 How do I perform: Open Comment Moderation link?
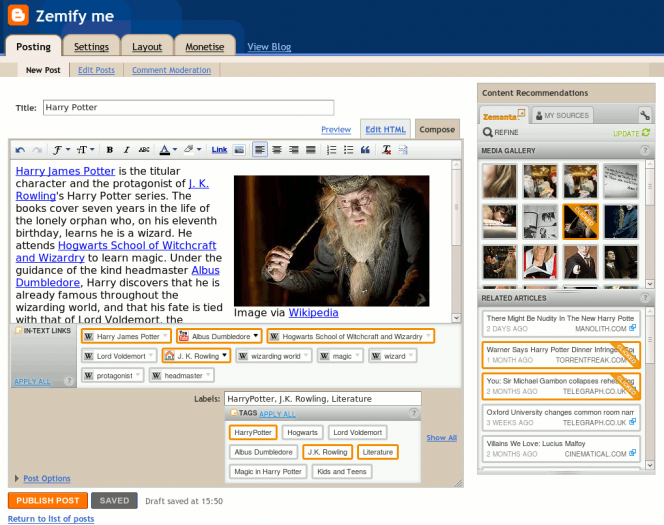[172, 70]
